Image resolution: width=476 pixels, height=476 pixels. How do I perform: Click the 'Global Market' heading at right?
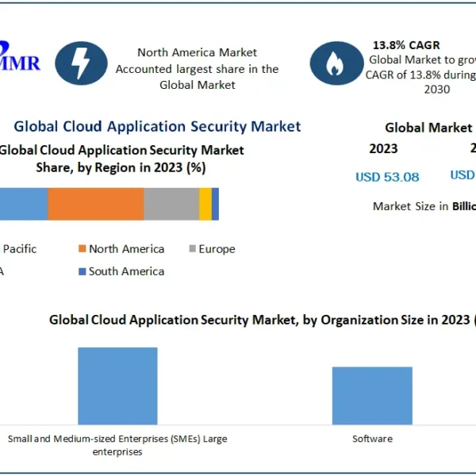(x=428, y=128)
